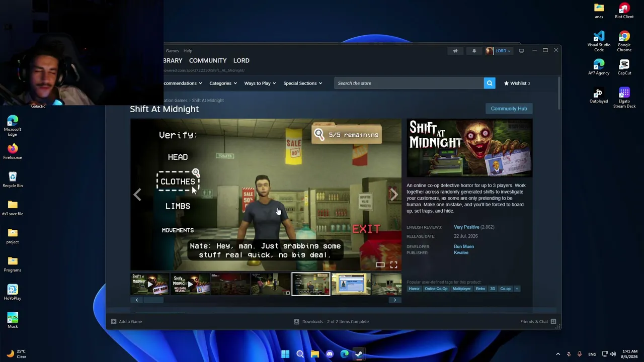Open the LORD profile avatar
This screenshot has width=644, height=362.
point(490,51)
